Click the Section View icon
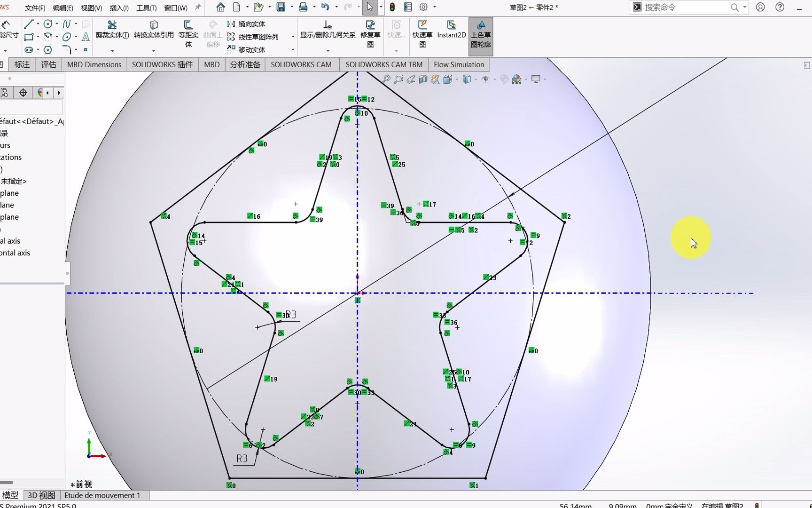This screenshot has height=508, width=812. tap(423, 79)
